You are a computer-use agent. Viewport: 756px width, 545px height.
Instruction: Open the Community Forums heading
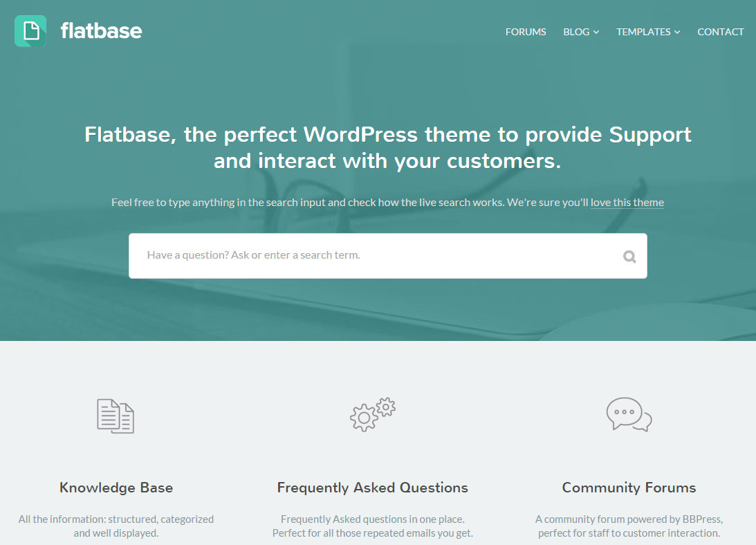point(629,488)
